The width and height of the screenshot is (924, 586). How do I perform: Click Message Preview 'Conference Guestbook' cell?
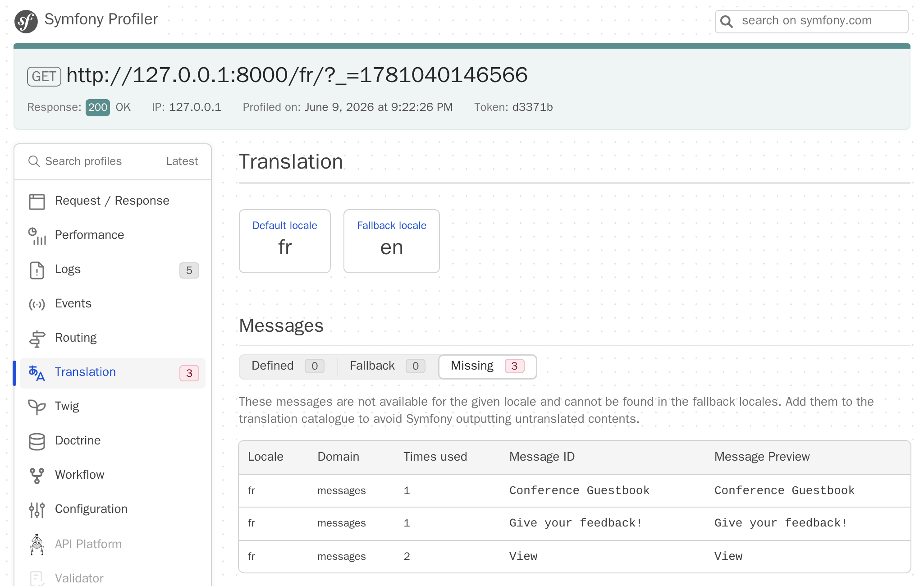(784, 490)
